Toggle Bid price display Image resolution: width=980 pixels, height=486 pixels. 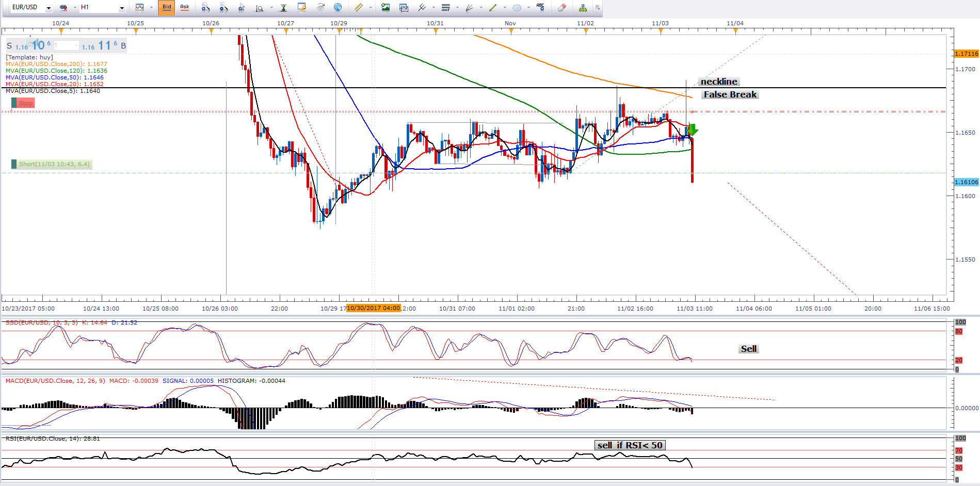167,8
